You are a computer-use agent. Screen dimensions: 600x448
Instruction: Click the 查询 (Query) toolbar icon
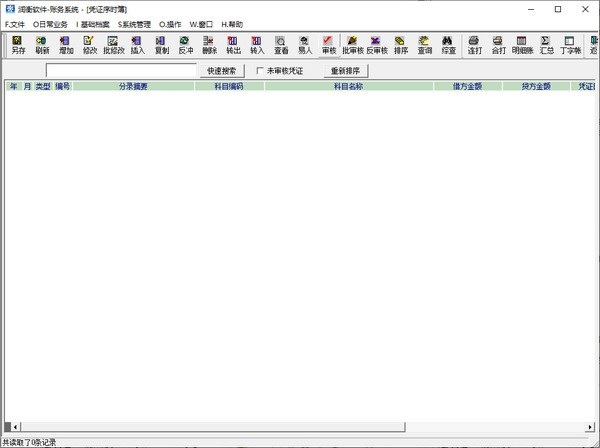coord(425,44)
